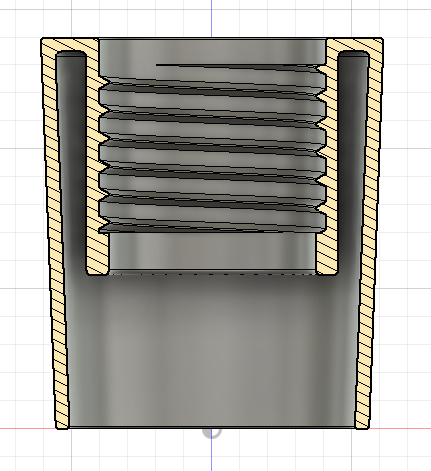The height and width of the screenshot is (471, 431).
Task: Select the large lower interior cavity face
Action: (x=212, y=350)
